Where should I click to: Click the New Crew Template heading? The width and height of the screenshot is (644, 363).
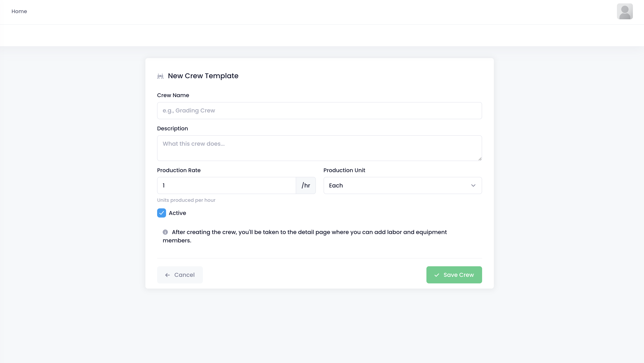[203, 76]
